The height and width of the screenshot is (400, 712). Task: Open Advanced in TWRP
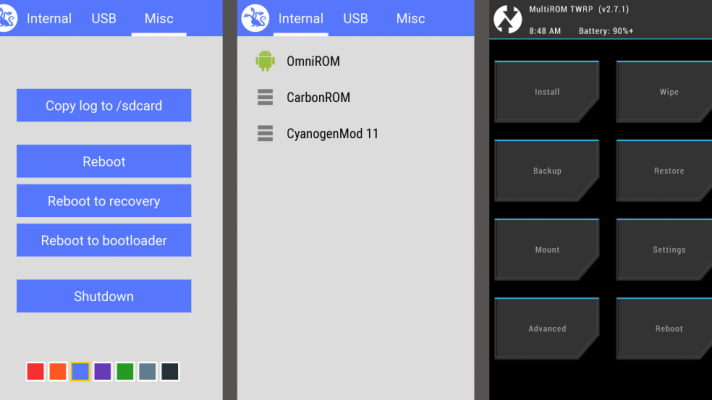click(x=547, y=329)
